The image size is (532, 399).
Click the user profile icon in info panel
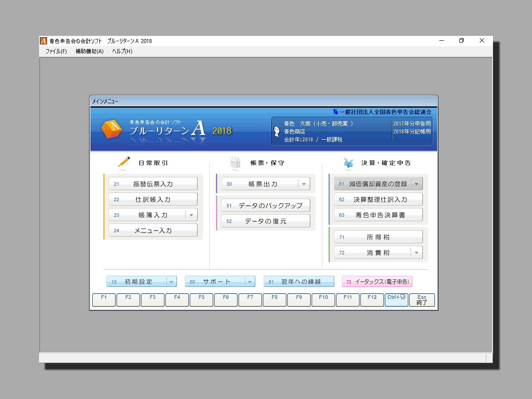click(277, 131)
